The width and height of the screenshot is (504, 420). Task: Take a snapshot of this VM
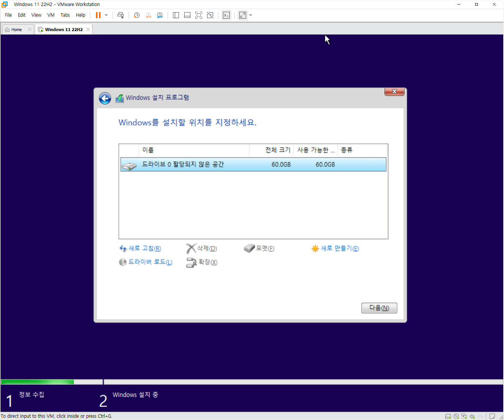pyautogui.click(x=137, y=15)
